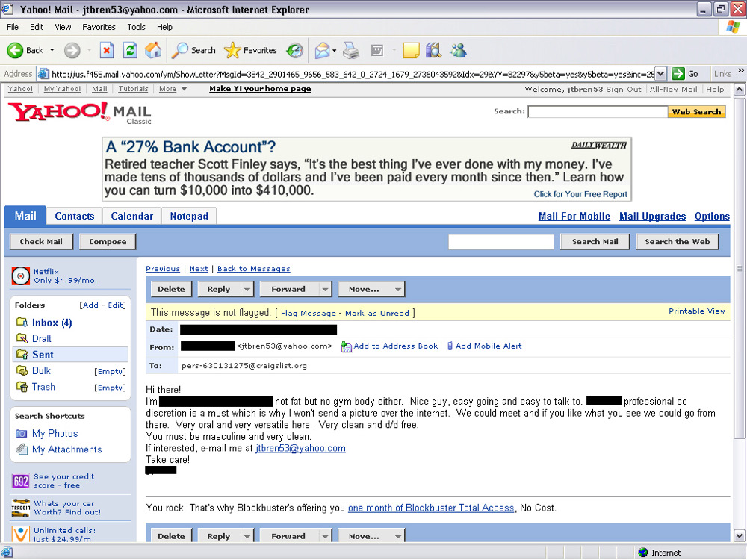
Task: Open the View menu
Action: coord(63,27)
